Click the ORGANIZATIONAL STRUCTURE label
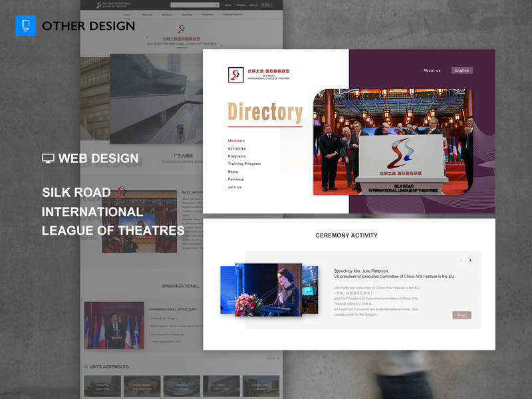 click(173, 309)
